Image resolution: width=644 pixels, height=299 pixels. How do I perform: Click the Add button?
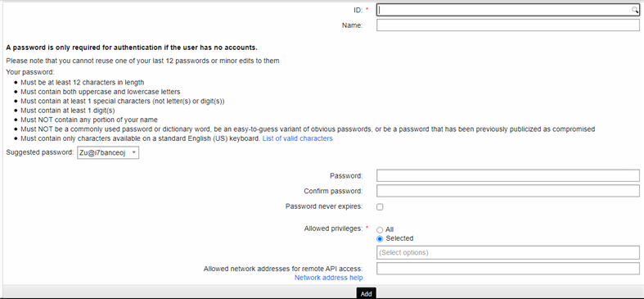point(367,293)
